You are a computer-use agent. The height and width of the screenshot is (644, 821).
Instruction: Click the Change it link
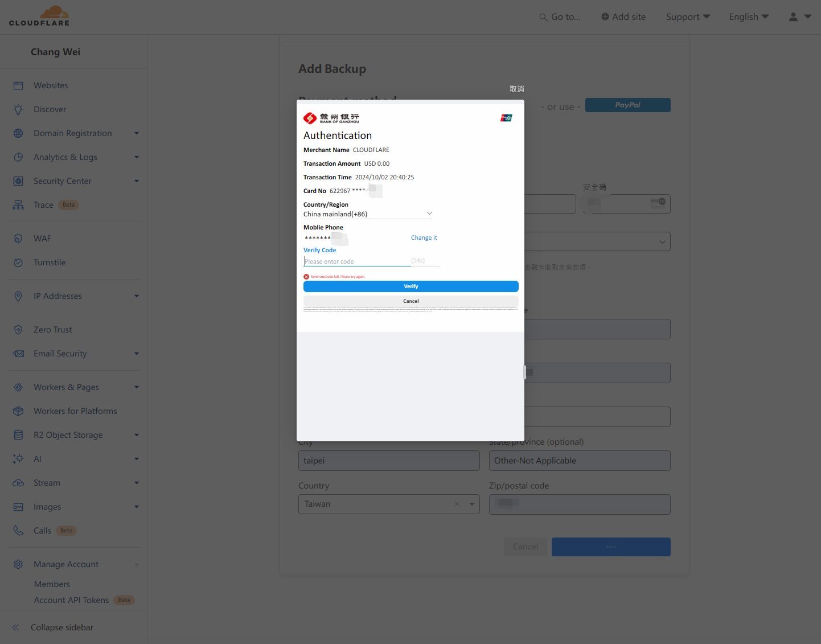click(424, 237)
